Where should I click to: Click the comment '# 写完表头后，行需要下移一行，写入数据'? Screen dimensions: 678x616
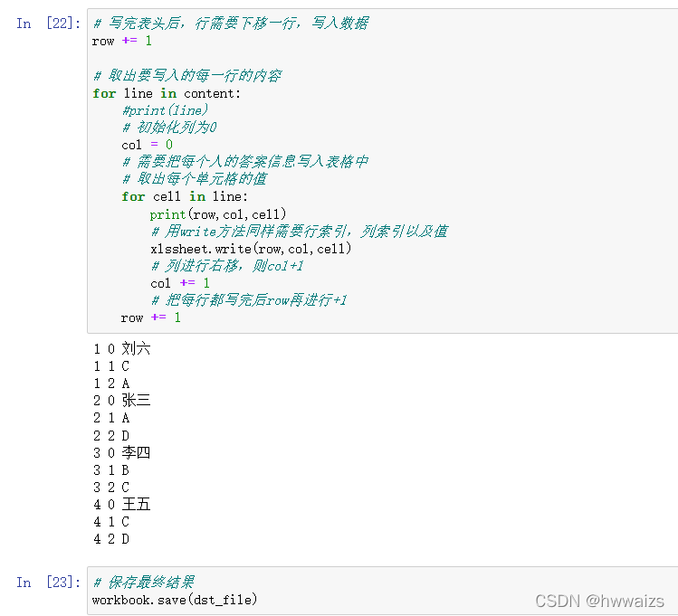pos(231,23)
